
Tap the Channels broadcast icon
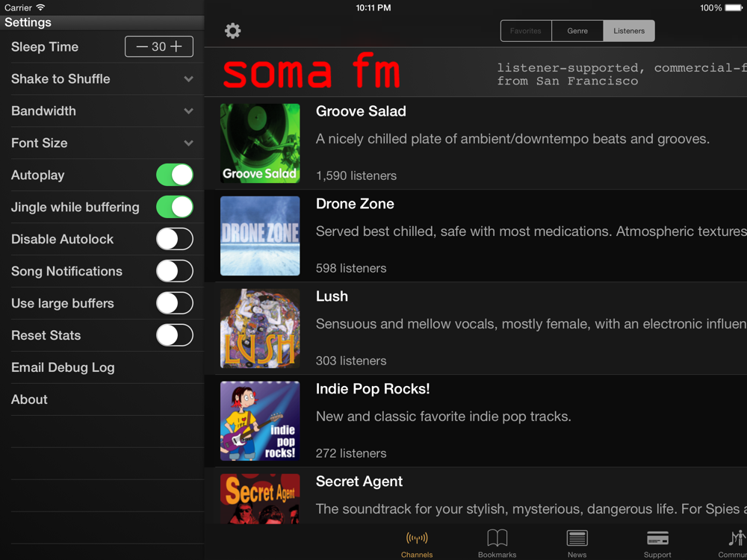point(417,538)
